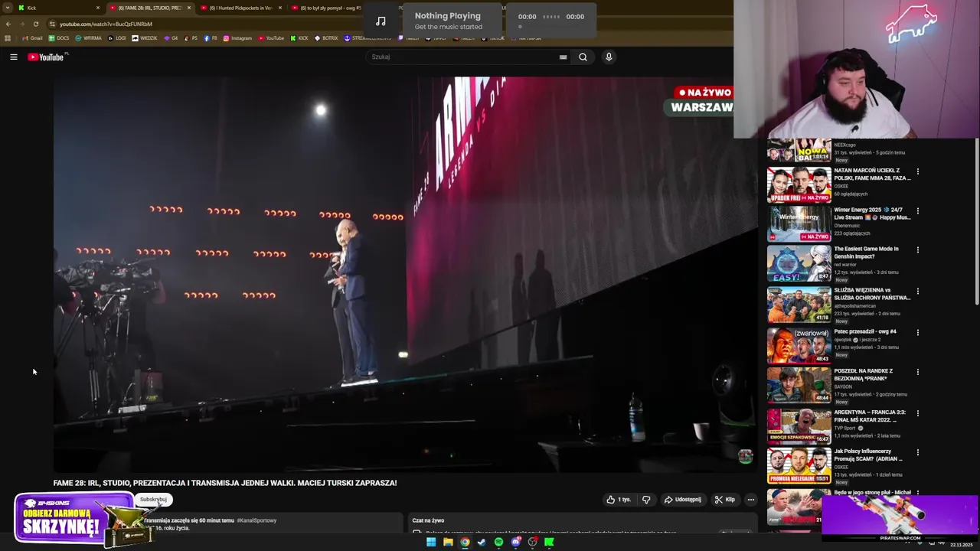980x551 pixels.
Task: Open Jak Polscy Influencerzy Promują SCAM video
Action: coord(799,466)
